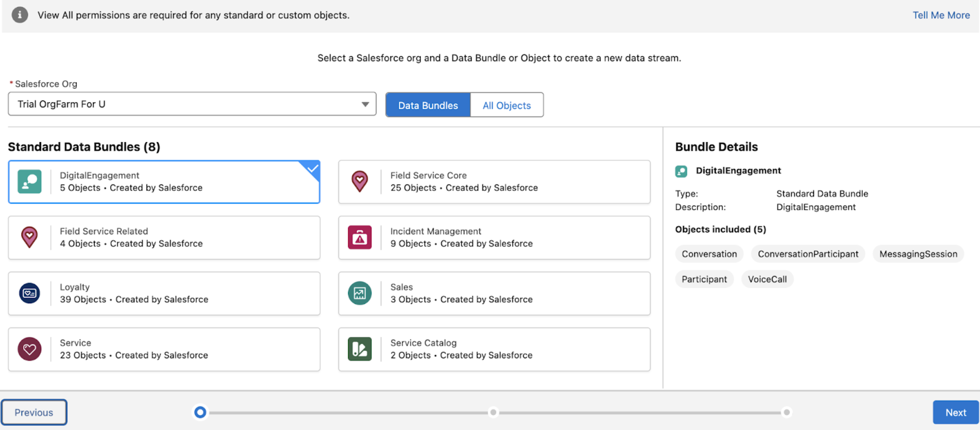The image size is (980, 430).
Task: Click the VoiceCall object pill
Action: click(767, 279)
